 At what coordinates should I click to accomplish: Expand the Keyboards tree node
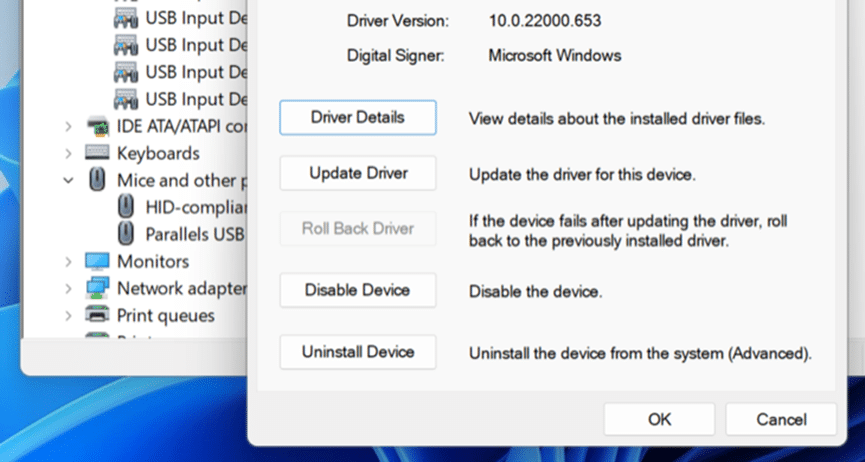pyautogui.click(x=68, y=154)
